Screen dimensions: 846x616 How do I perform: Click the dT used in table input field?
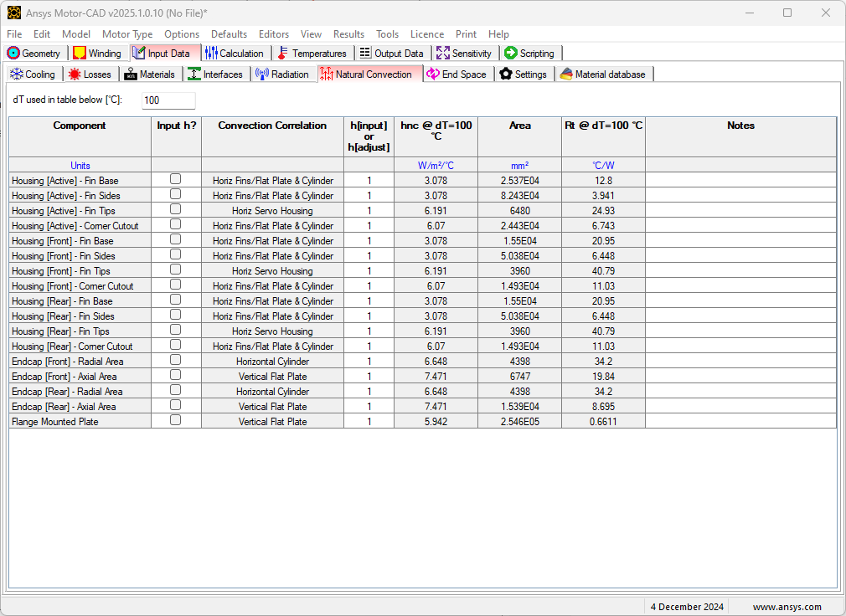[x=168, y=100]
